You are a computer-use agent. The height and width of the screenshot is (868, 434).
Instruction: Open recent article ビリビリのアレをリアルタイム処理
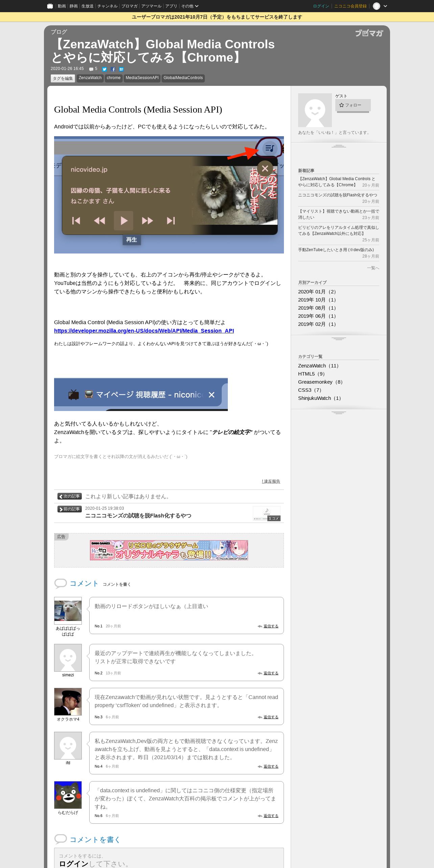(x=338, y=231)
